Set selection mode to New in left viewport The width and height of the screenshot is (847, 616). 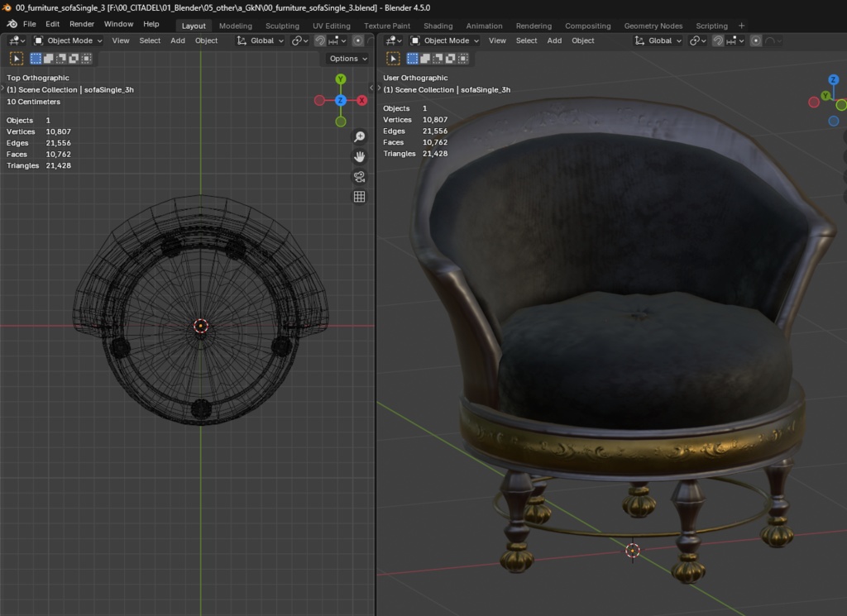tap(36, 59)
